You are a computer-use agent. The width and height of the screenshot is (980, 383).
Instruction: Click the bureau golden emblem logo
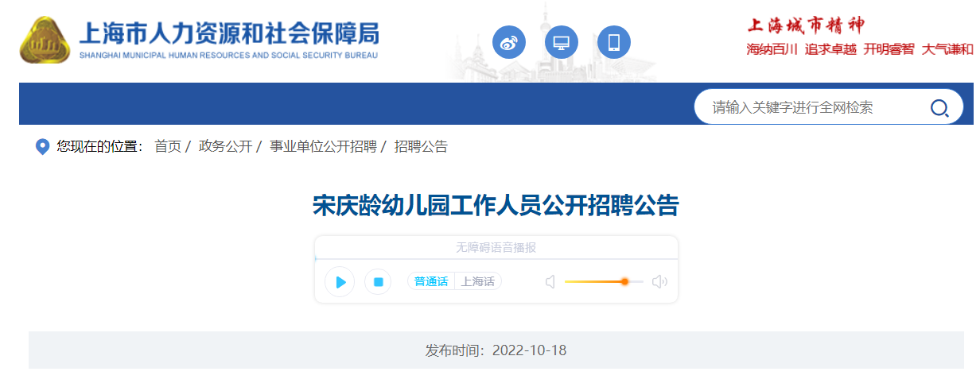pyautogui.click(x=46, y=40)
